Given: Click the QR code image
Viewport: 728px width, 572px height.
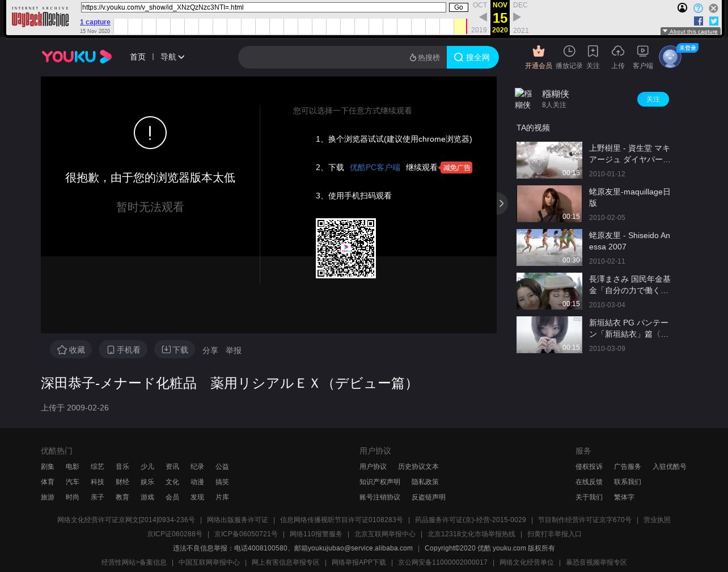Looking at the screenshot, I should (346, 248).
